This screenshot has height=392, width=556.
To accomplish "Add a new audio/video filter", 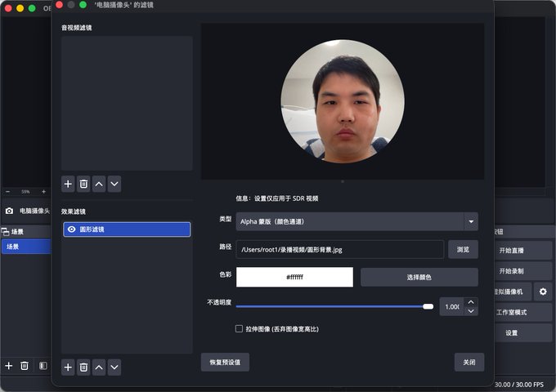I will tap(68, 184).
